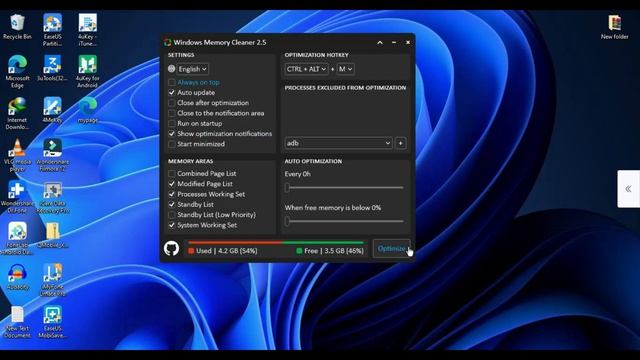
Task: Open Wondershare Filmora 12 desktop icon
Action: (53, 156)
